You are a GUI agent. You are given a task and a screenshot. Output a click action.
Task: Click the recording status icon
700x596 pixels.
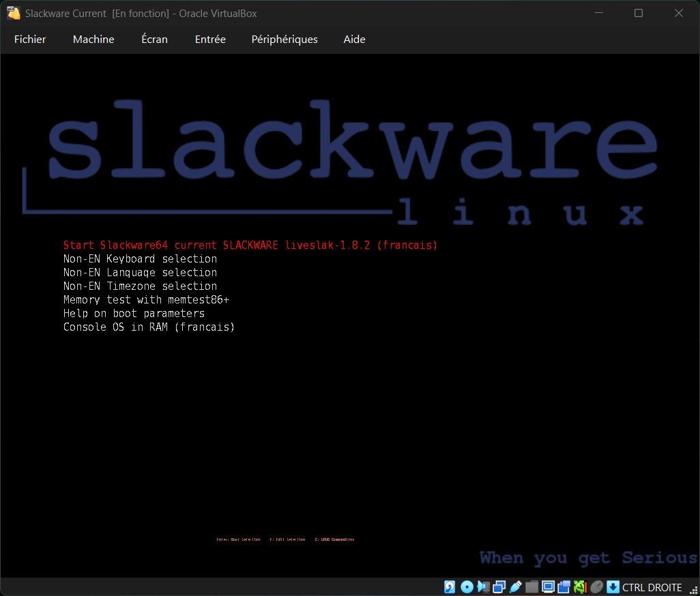(564, 587)
